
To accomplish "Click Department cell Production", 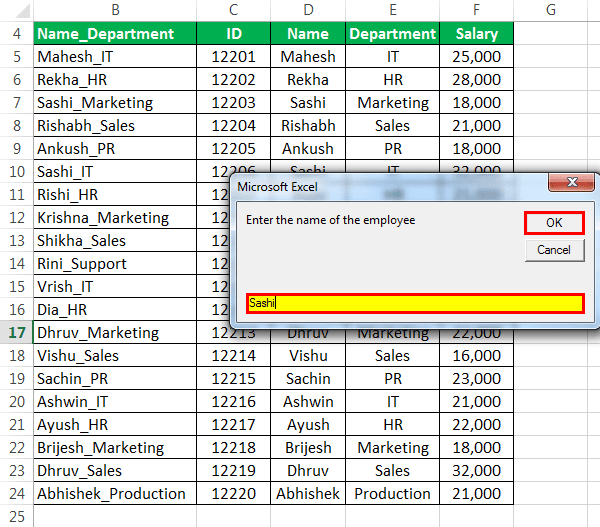I will pyautogui.click(x=393, y=493).
